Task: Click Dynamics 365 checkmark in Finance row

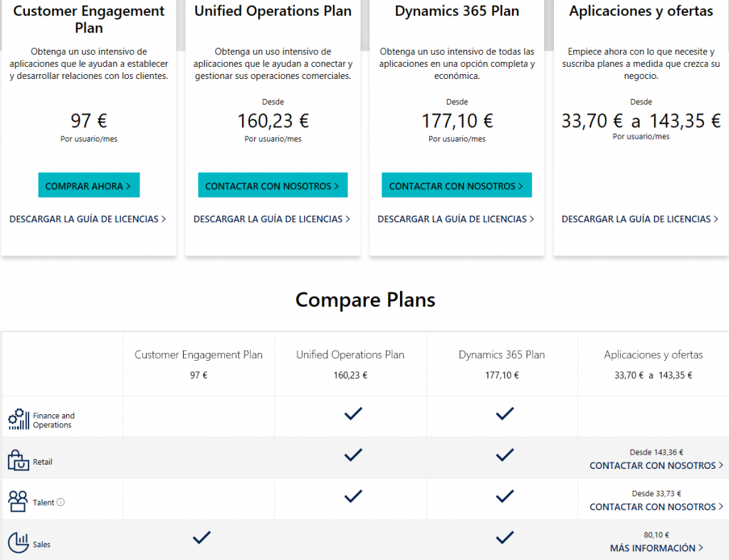Action: point(505,413)
